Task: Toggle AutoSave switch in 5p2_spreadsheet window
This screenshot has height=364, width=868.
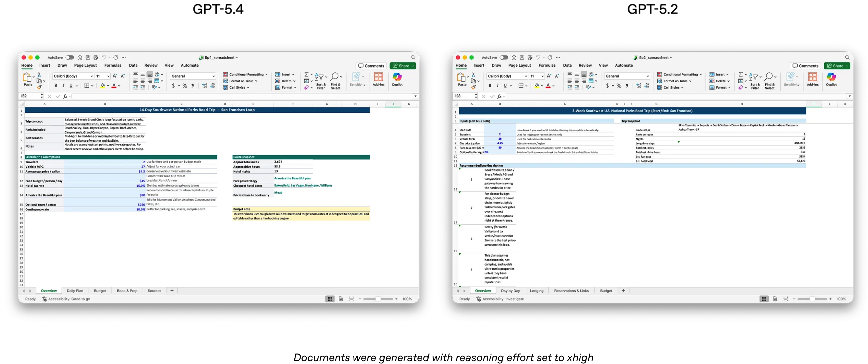Action: (x=504, y=58)
